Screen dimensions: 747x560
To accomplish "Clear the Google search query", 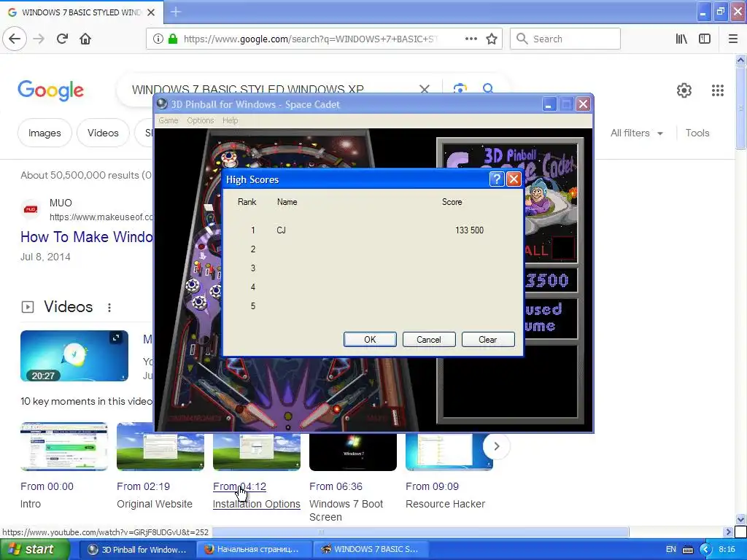I will click(425, 89).
